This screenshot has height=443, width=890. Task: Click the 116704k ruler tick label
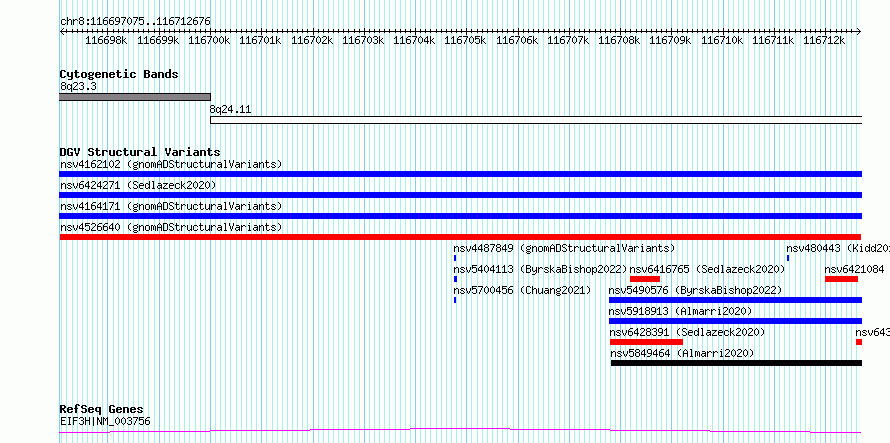coord(414,40)
